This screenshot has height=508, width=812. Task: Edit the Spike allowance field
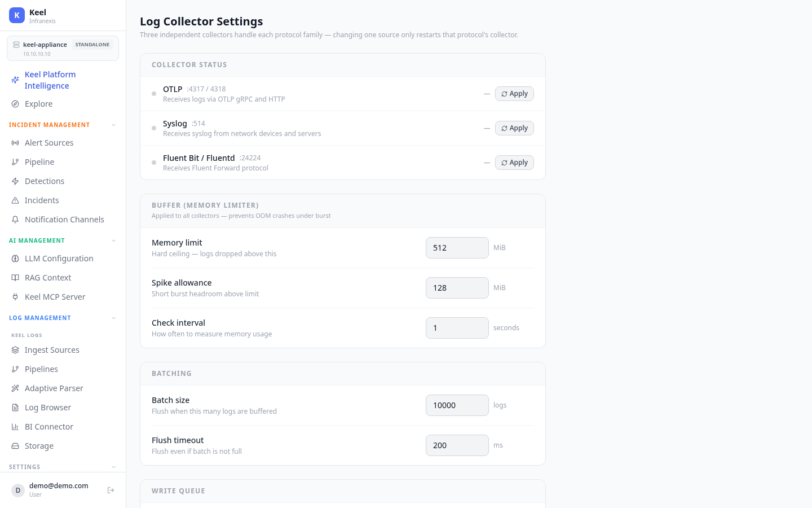coord(457,288)
